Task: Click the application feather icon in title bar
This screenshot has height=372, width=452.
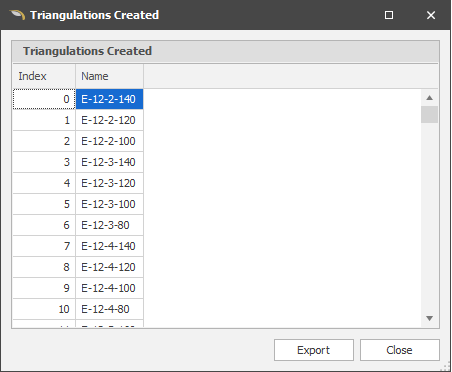Action: (x=17, y=15)
